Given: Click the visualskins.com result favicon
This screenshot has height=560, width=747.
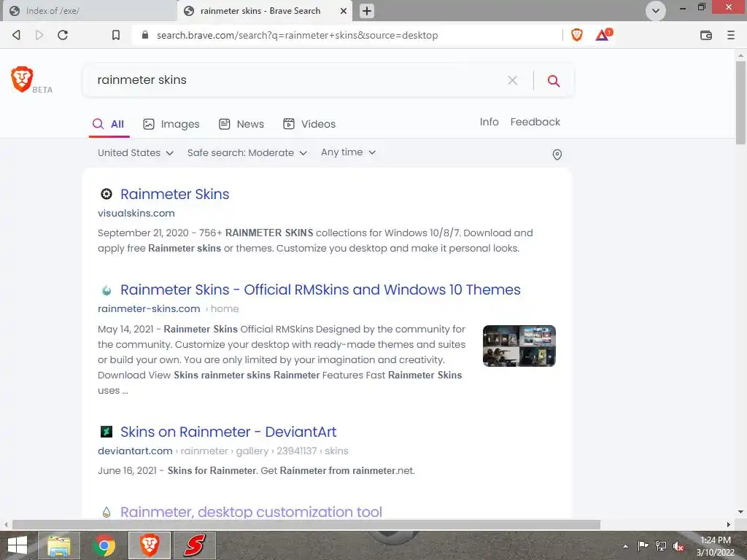Looking at the screenshot, I should click(x=107, y=194).
